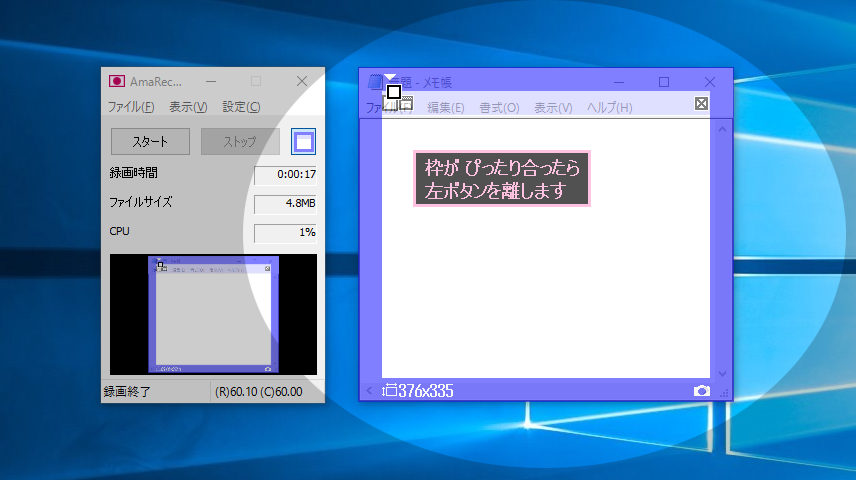Image resolution: width=856 pixels, height=480 pixels.
Task: Minimize the AmaRecTV window
Action: [211, 81]
